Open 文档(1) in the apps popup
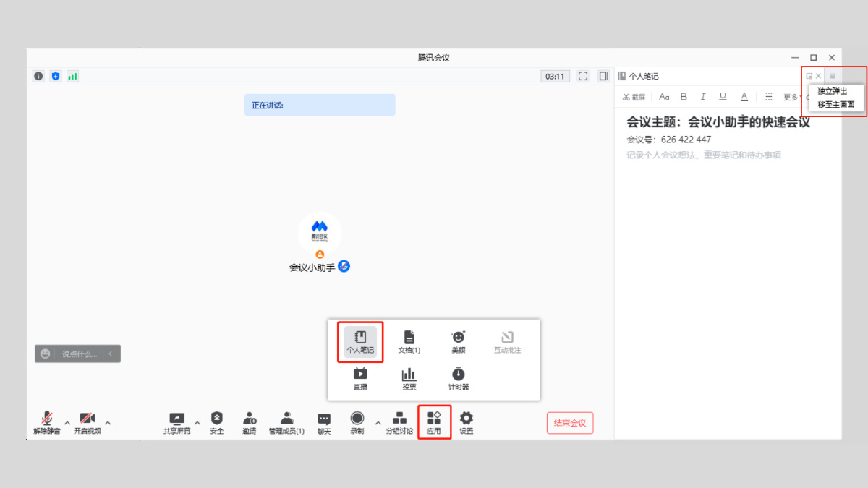The width and height of the screenshot is (868, 488). click(409, 342)
